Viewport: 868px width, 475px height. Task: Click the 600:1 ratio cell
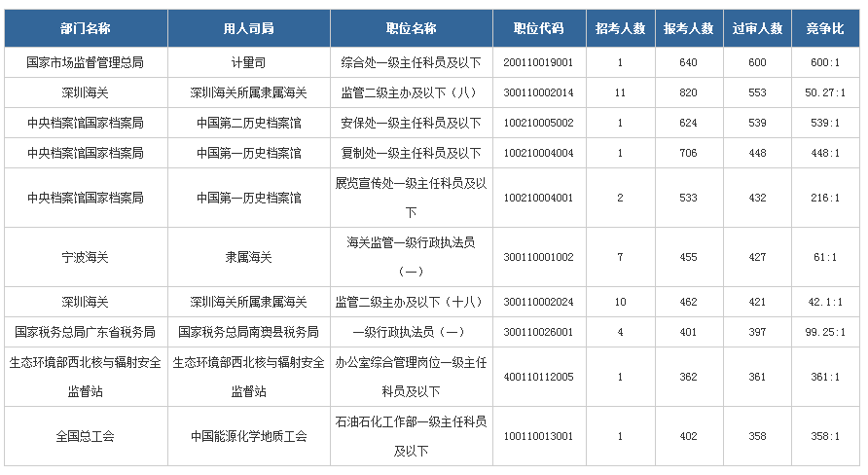coord(825,62)
